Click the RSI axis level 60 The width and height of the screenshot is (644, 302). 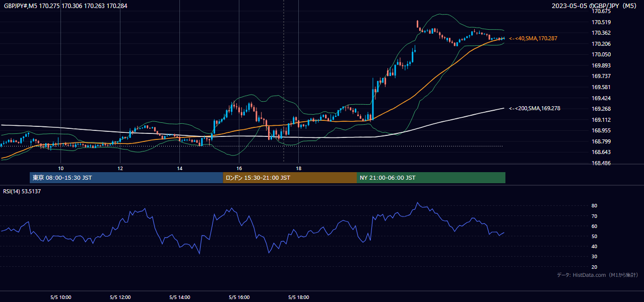pos(595,226)
